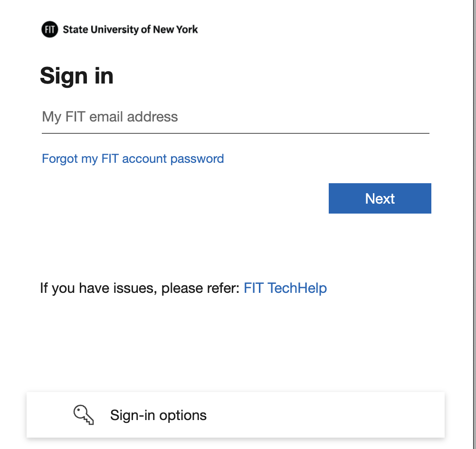Follow the FIT TechHelp link
The height and width of the screenshot is (449, 476).
285,288
